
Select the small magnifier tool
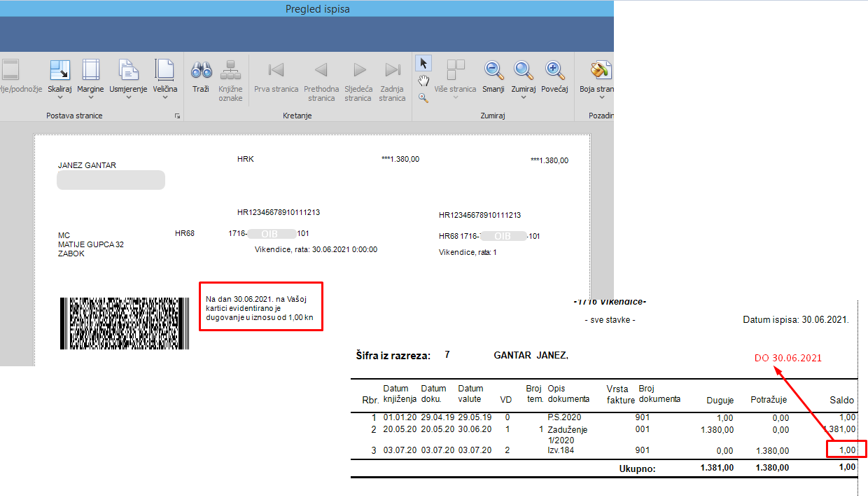423,98
